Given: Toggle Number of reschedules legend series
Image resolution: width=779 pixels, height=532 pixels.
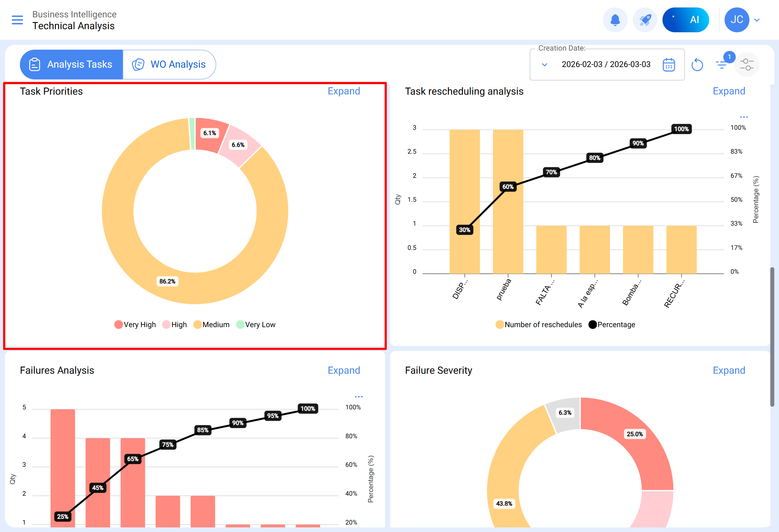Looking at the screenshot, I should 539,325.
